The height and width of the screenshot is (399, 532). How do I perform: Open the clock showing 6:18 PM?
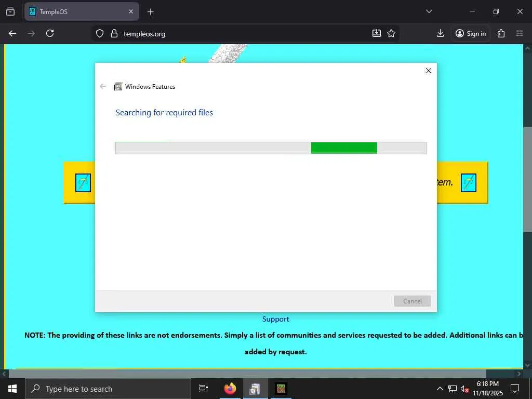487,389
